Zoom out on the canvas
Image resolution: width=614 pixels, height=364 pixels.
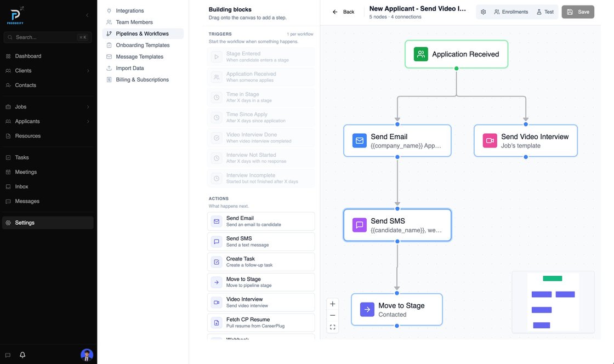pyautogui.click(x=332, y=315)
